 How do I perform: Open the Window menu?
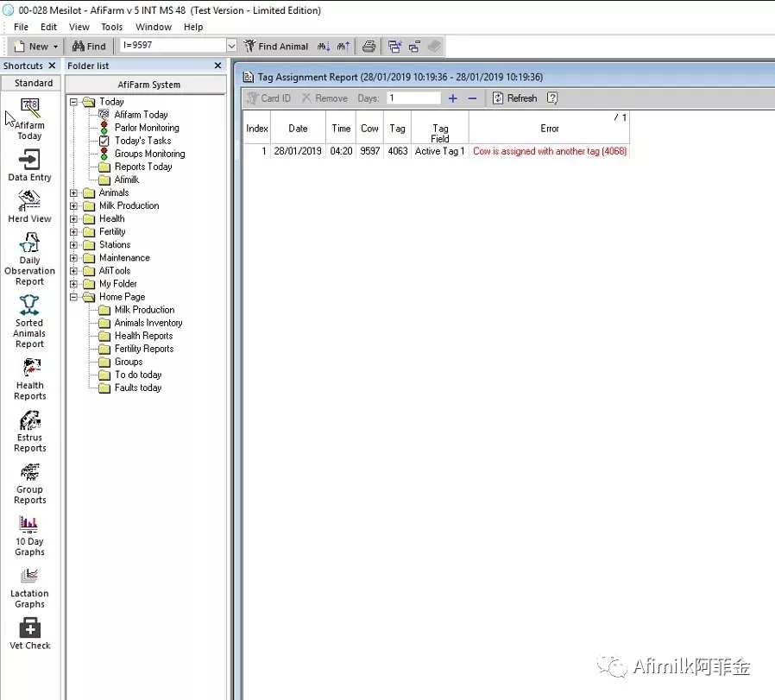click(x=154, y=27)
